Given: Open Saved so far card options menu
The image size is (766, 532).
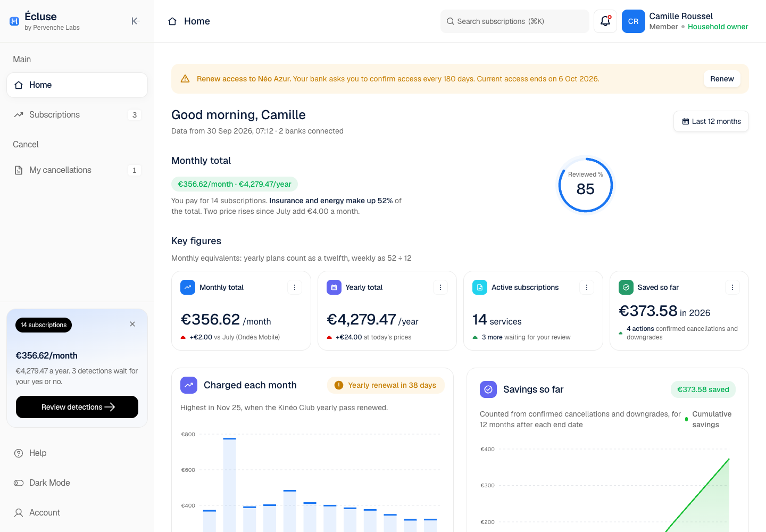Looking at the screenshot, I should pos(732,287).
